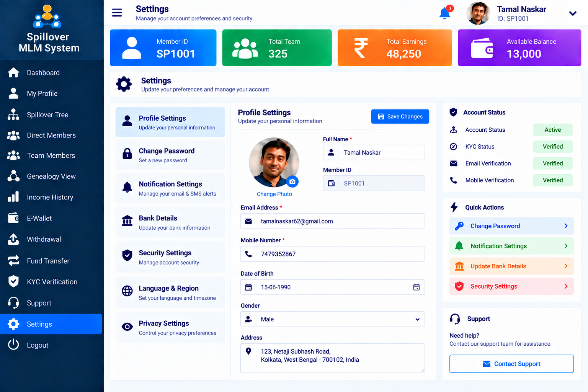The width and height of the screenshot is (588, 392).
Task: Go to My Profile in sidebar
Action: click(42, 93)
